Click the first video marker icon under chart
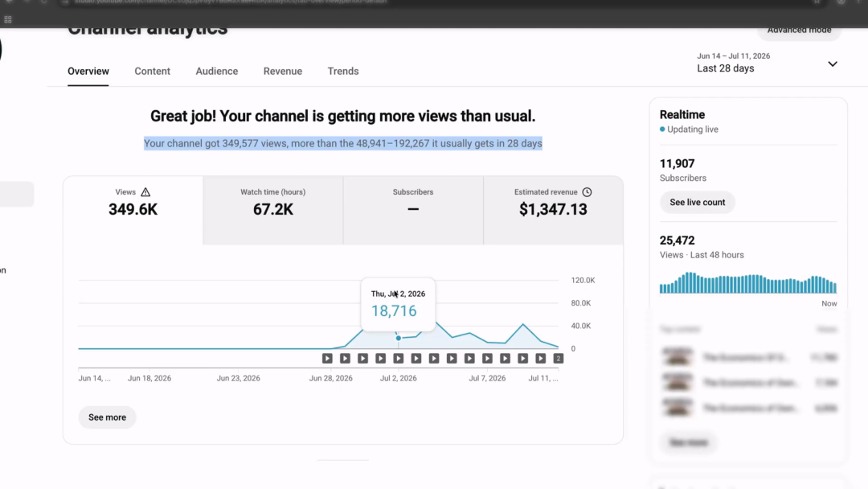This screenshot has height=489, width=868. (x=327, y=359)
